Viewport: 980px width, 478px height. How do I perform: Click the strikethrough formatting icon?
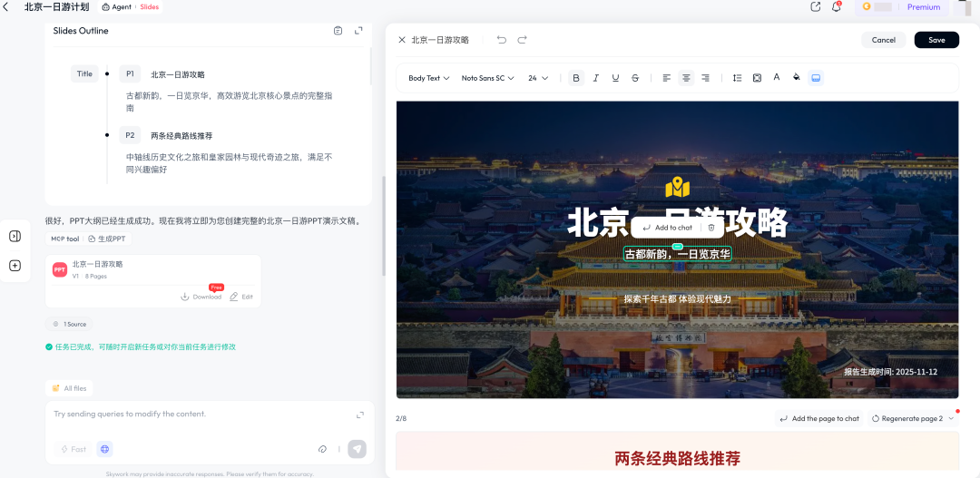tap(635, 78)
